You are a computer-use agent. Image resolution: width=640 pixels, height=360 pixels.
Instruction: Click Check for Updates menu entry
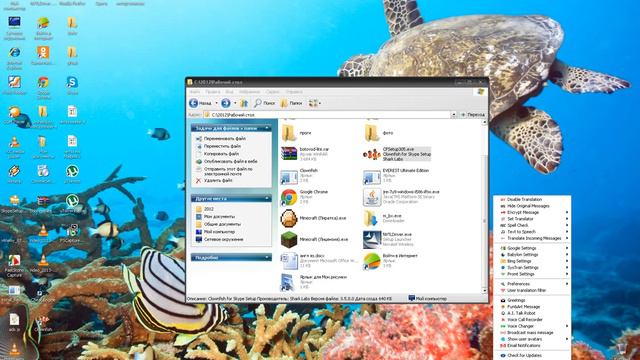tap(532, 356)
